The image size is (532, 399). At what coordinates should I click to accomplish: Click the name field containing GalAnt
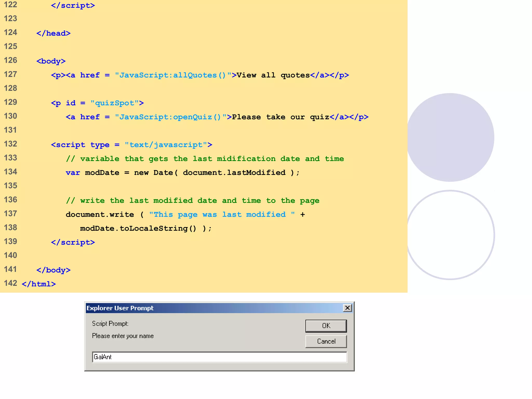coord(219,357)
